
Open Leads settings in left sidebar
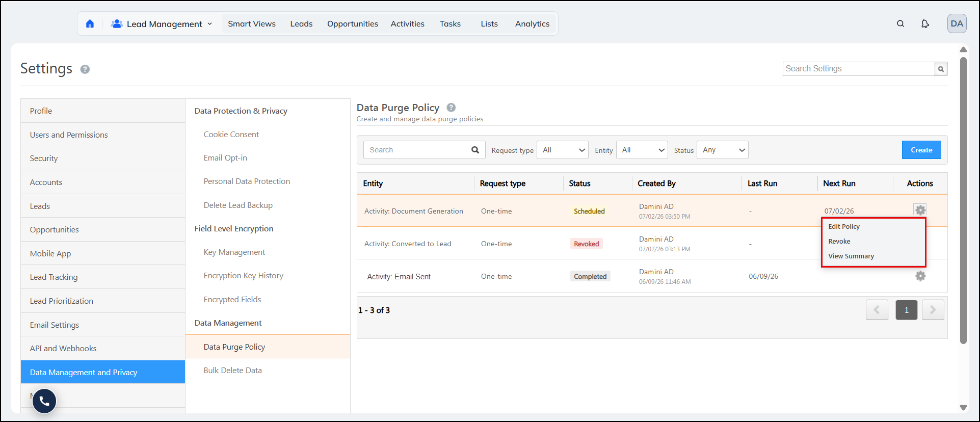point(103,206)
